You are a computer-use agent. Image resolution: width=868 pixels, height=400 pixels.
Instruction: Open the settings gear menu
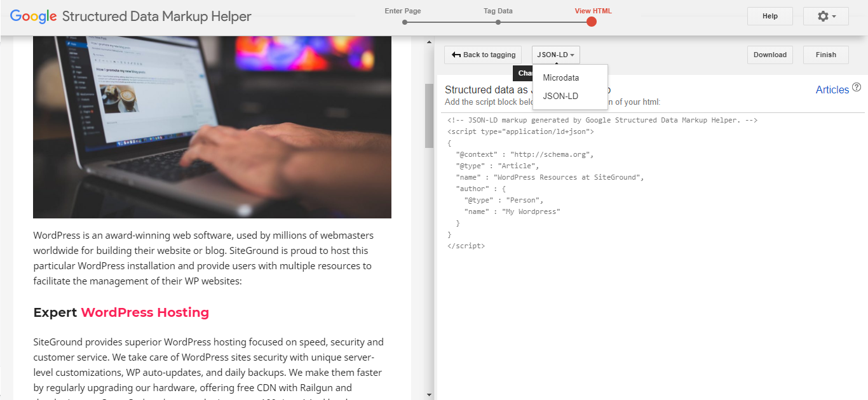[825, 17]
